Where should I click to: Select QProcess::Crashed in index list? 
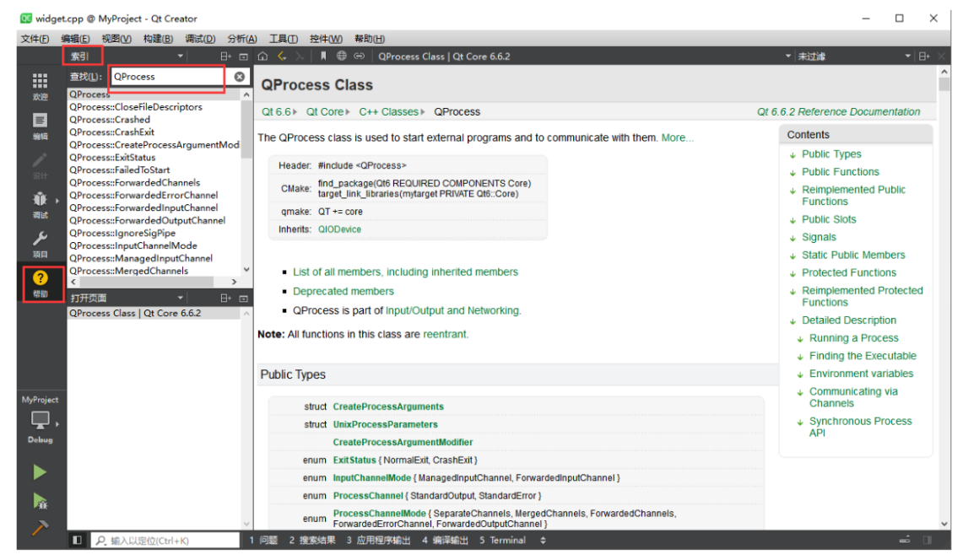110,120
